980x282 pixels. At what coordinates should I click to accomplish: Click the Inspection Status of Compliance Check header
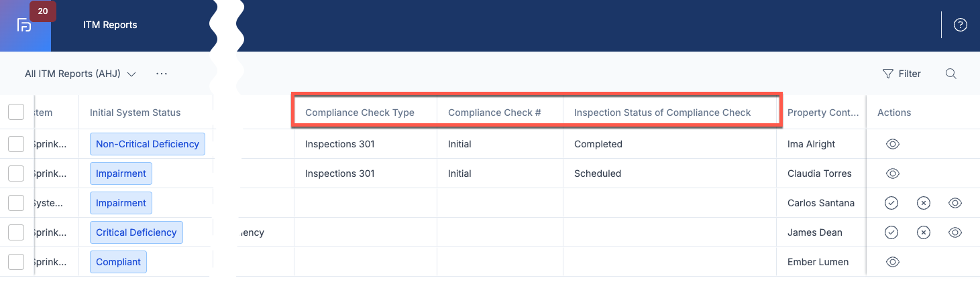(x=663, y=113)
